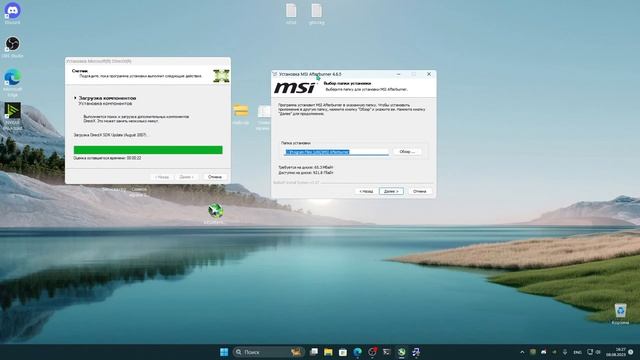This screenshot has height=360, width=640.
Task: Show hidden system tray icons
Action: [522, 352]
